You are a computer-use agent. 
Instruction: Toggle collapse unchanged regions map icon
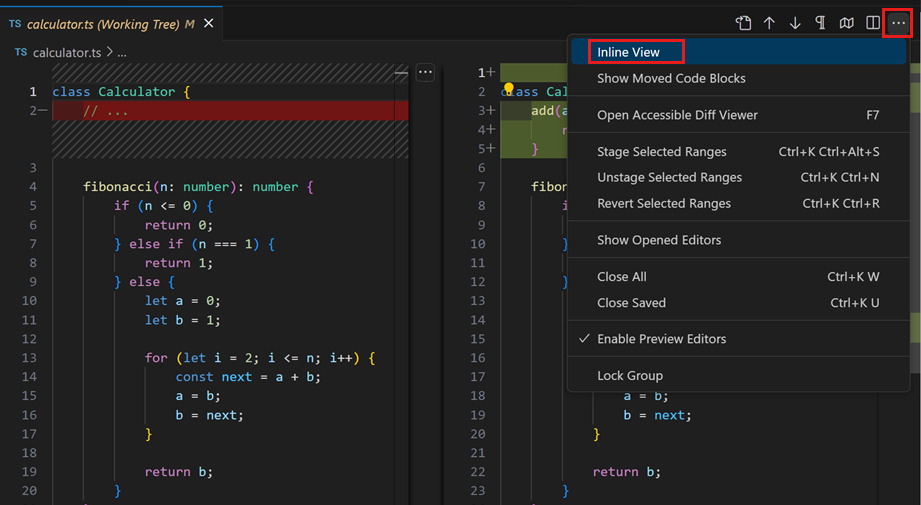coord(847,23)
